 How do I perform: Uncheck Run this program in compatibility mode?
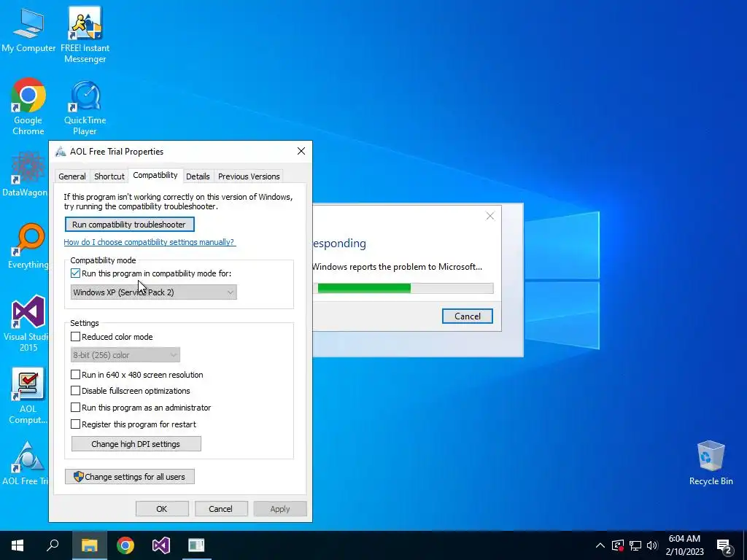coord(75,273)
